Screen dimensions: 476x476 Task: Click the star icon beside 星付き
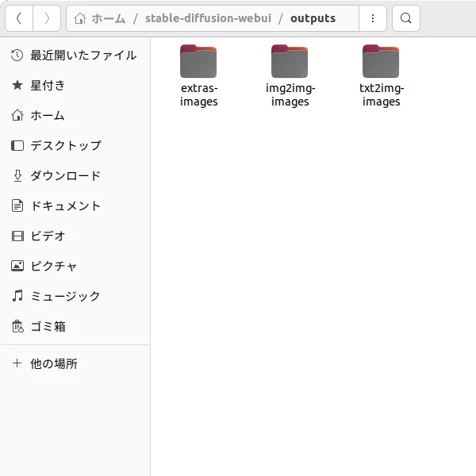tap(17, 86)
